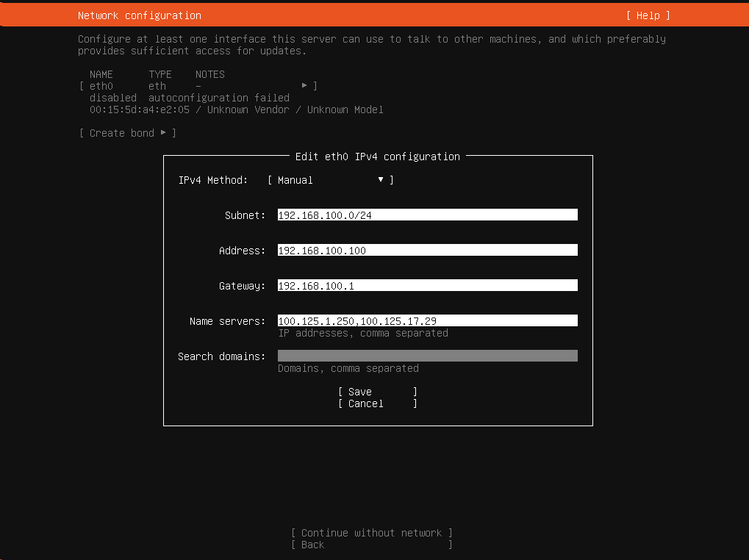Cancel the IPv4 configuration dialog
Image resolution: width=749 pixels, height=560 pixels.
click(378, 404)
